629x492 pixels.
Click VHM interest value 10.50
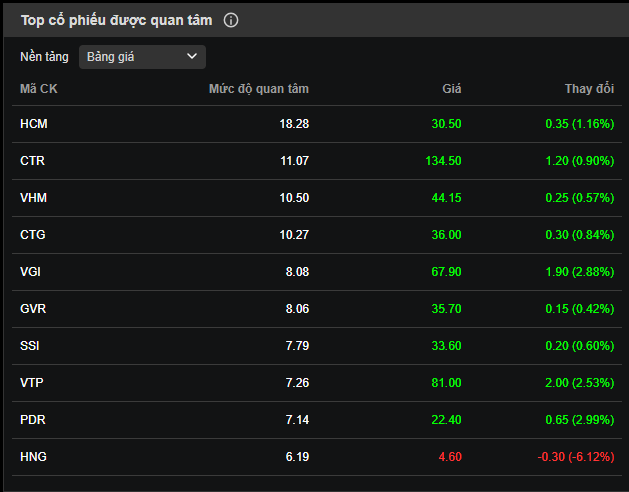(294, 198)
